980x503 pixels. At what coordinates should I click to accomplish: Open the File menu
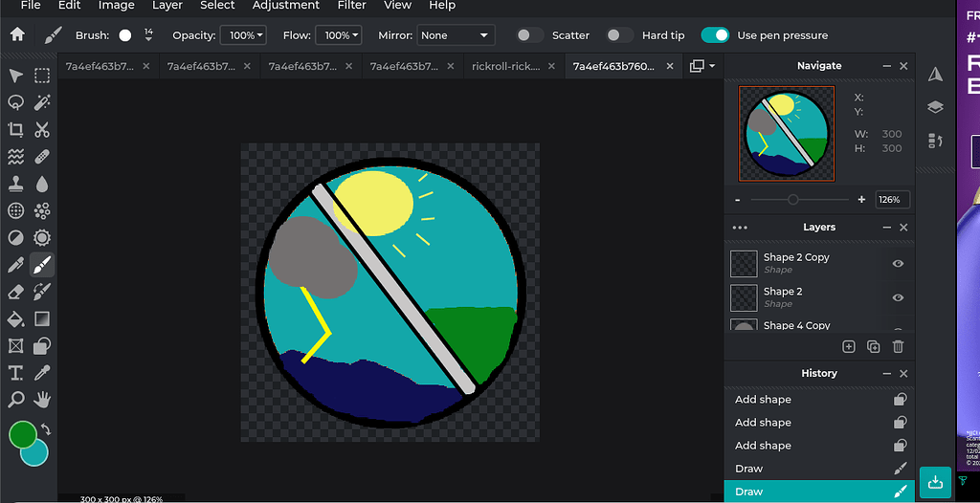(x=31, y=6)
